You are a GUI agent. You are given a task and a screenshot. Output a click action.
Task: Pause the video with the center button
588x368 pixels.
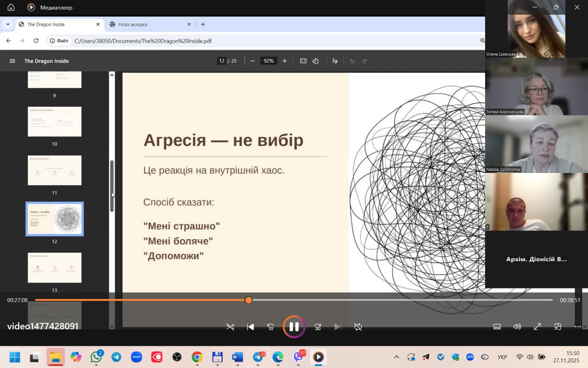[x=294, y=327]
